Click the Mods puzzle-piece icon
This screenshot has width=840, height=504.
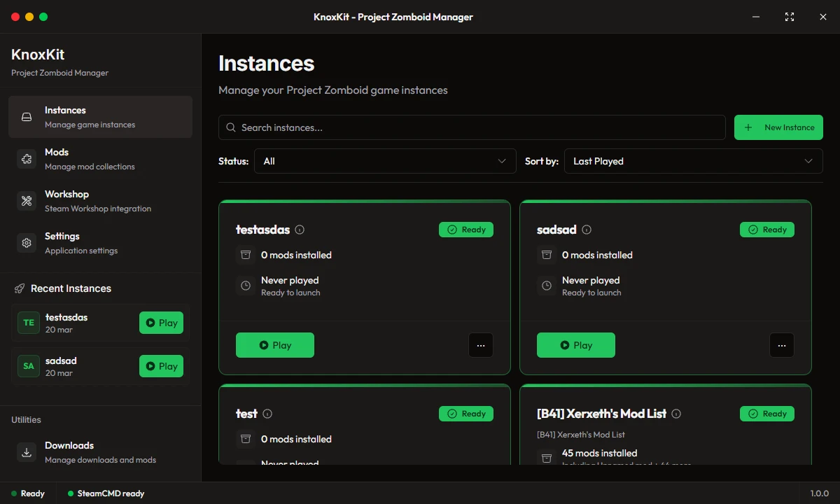[x=27, y=160]
